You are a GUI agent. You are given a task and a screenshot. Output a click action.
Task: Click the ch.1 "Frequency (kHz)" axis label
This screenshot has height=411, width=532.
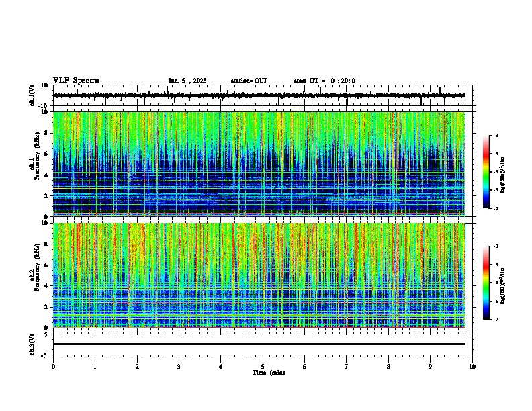[x=37, y=156]
